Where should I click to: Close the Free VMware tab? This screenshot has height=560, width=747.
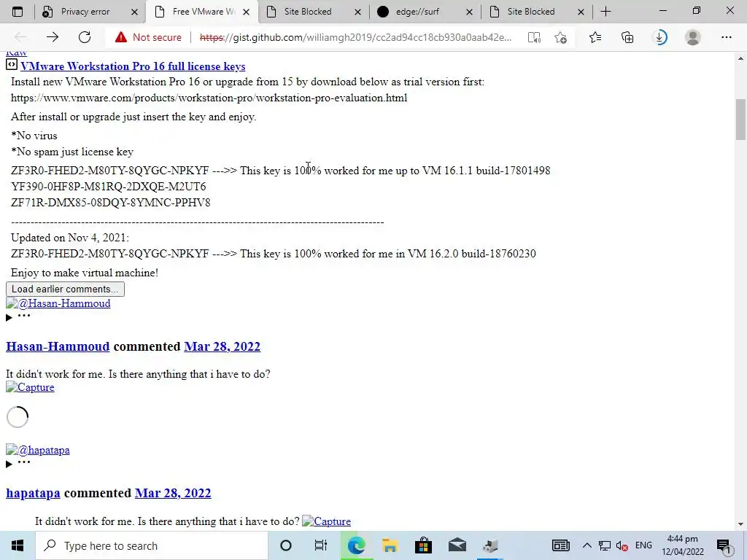click(246, 12)
